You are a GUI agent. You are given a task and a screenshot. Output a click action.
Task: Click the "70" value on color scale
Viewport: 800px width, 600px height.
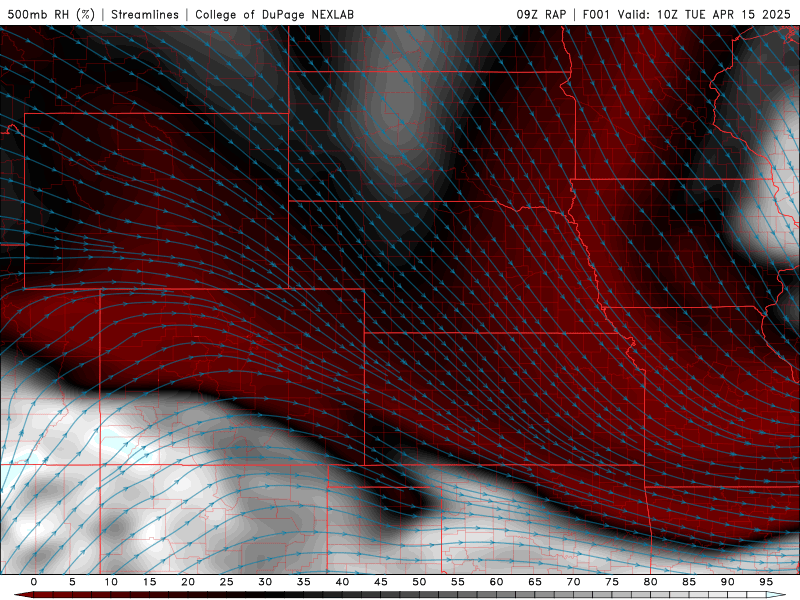(573, 582)
